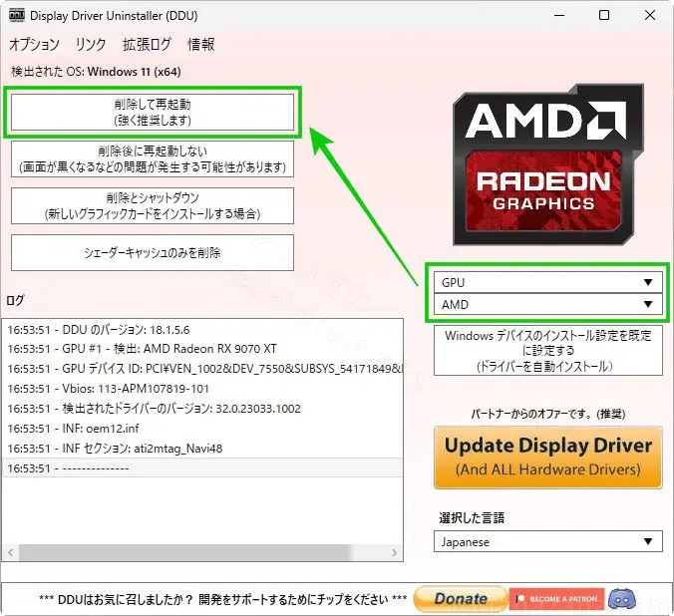Select log line 'Vbios: 113-APM107819-101'
Viewport: 674px width, 616px height.
click(202, 389)
